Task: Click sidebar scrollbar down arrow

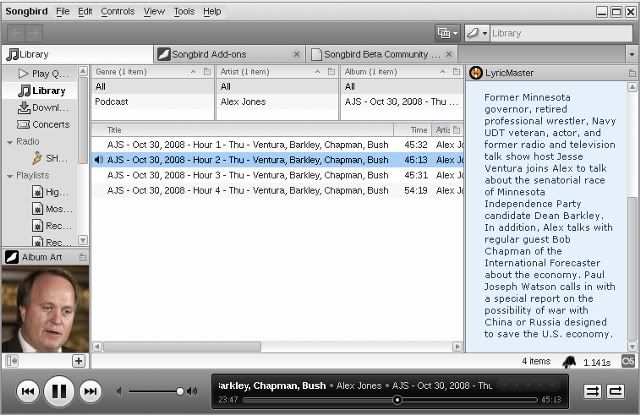Action: pos(83,240)
